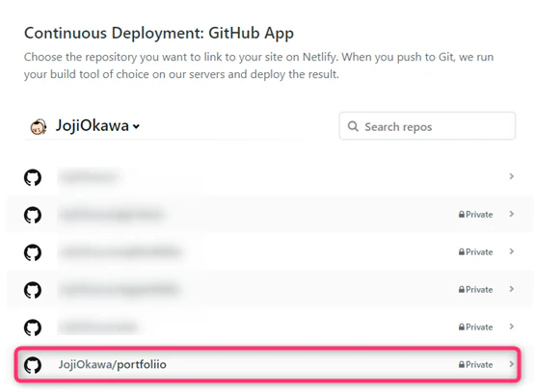Click the lock icon on fifth repo row

462,327
